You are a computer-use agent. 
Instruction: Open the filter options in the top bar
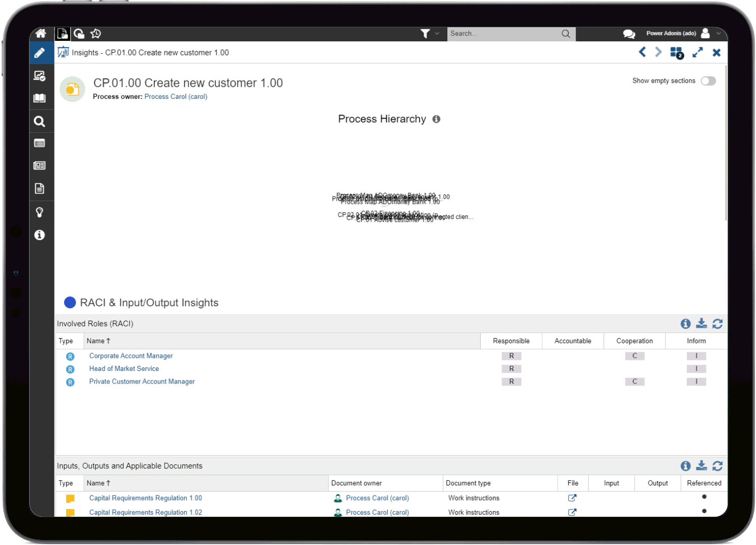425,33
